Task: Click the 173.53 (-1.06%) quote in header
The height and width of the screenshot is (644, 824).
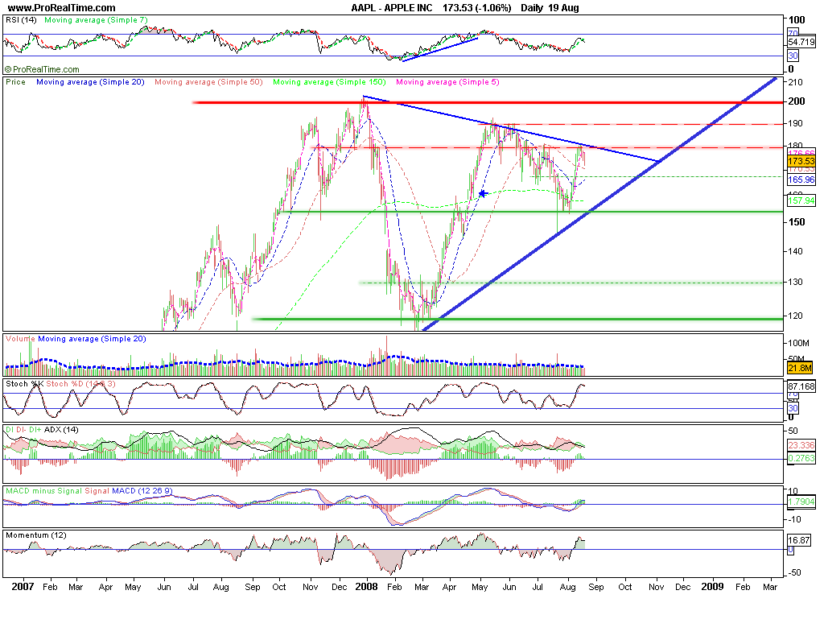Action: (x=476, y=8)
